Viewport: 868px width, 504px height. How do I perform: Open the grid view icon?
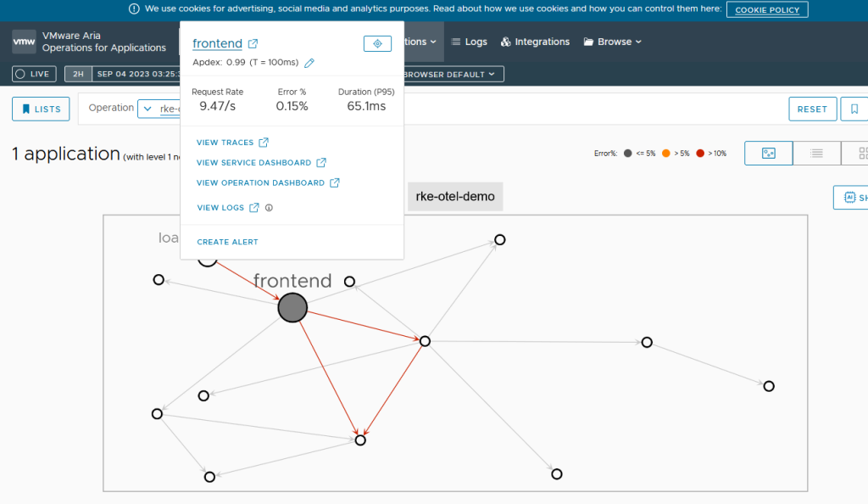pyautogui.click(x=861, y=154)
